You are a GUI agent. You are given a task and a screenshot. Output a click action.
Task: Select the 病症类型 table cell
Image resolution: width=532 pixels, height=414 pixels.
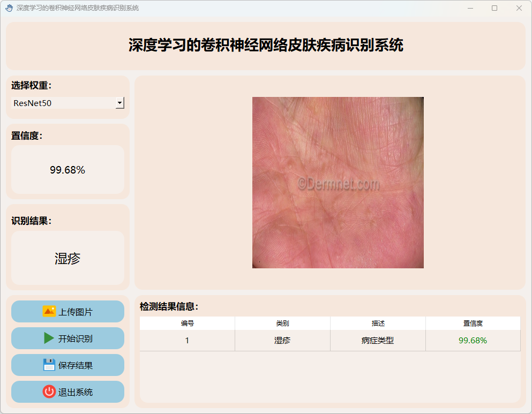(378, 341)
